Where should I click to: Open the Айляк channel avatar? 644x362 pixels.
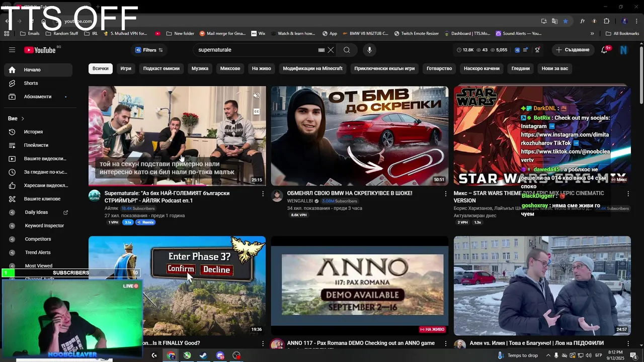coord(95,196)
